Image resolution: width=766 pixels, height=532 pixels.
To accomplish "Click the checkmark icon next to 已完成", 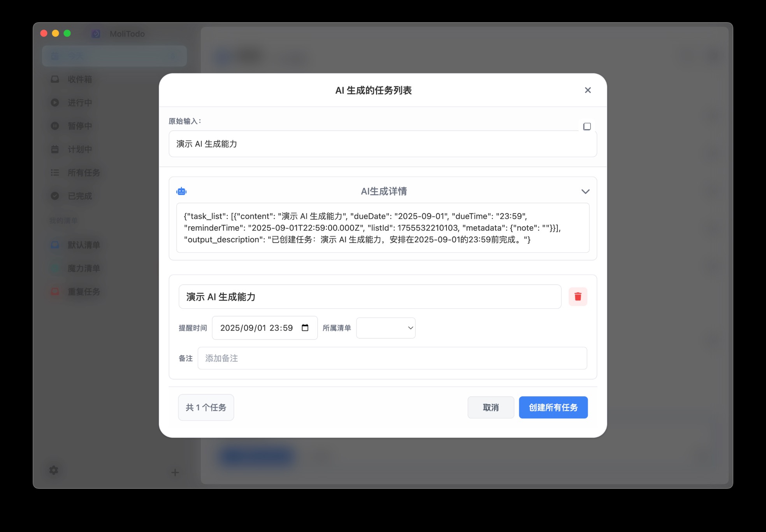I will point(55,196).
